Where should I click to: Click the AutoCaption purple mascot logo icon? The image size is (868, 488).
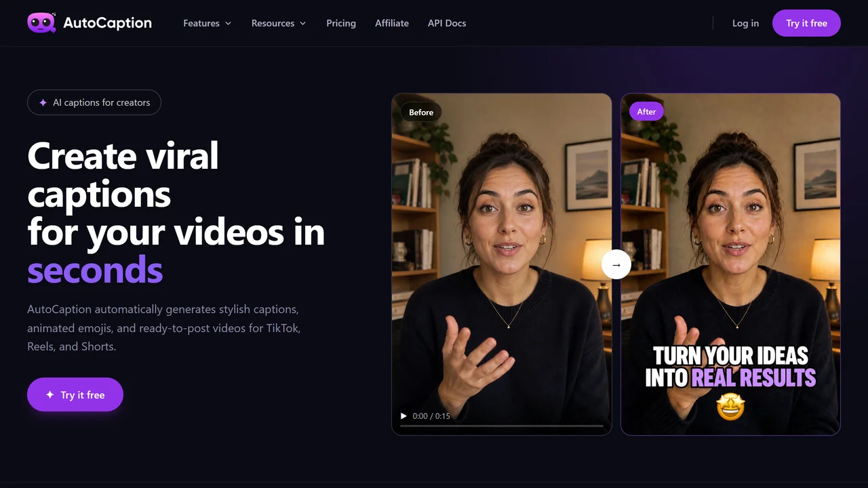click(41, 23)
